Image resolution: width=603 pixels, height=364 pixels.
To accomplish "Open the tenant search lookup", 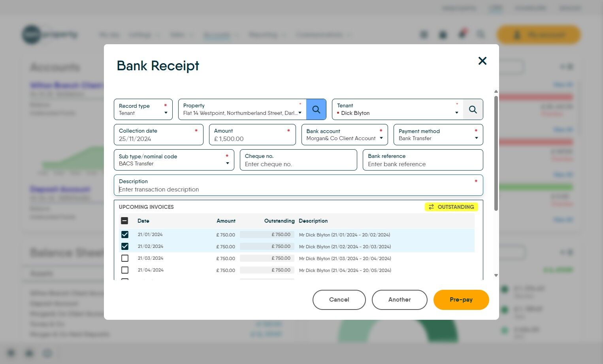I will coord(473,109).
